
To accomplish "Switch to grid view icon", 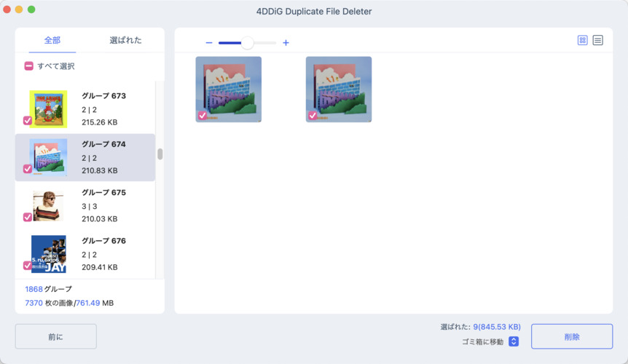I will coord(582,40).
